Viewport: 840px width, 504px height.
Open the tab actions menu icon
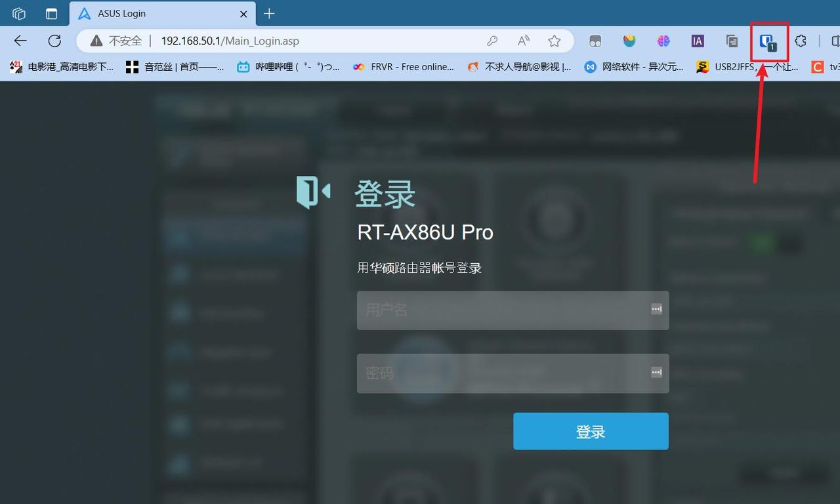(51, 13)
